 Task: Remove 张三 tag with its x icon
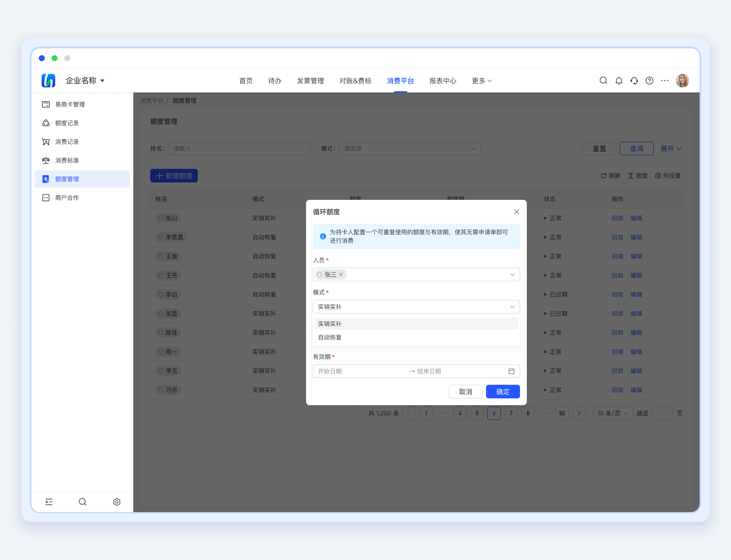pos(341,275)
